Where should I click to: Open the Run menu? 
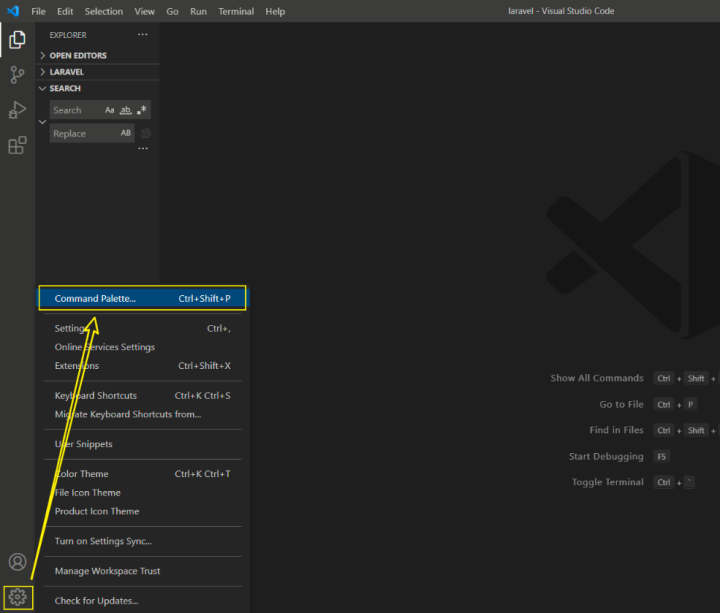click(x=198, y=11)
